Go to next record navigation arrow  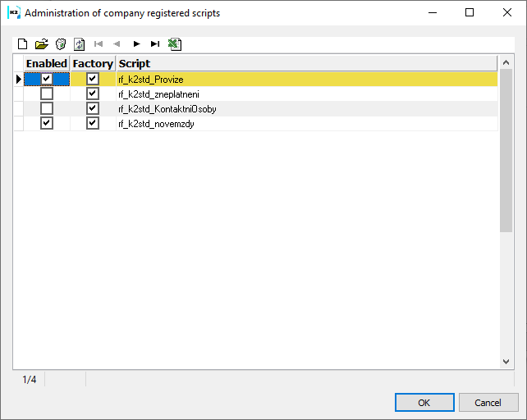[136, 44]
